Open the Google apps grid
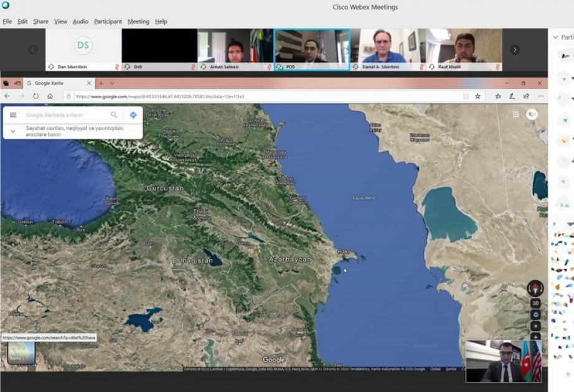The image size is (574, 392). pos(516,114)
